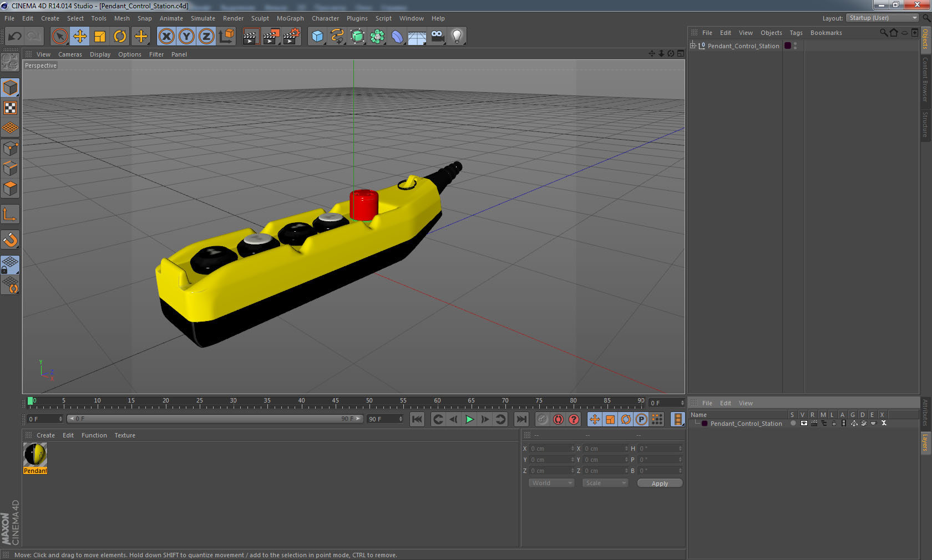This screenshot has width=932, height=560.
Task: Switch to the Layers side tab
Action: pyautogui.click(x=925, y=442)
